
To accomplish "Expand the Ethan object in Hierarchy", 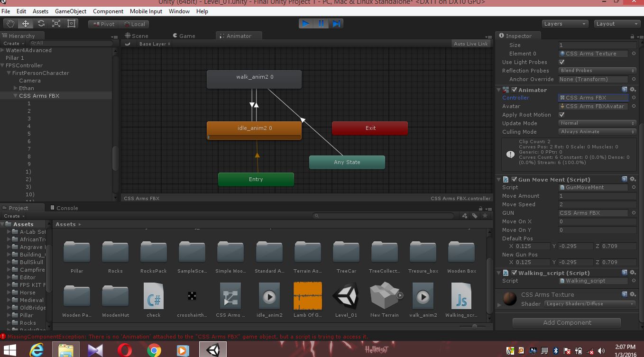I will 16,88.
